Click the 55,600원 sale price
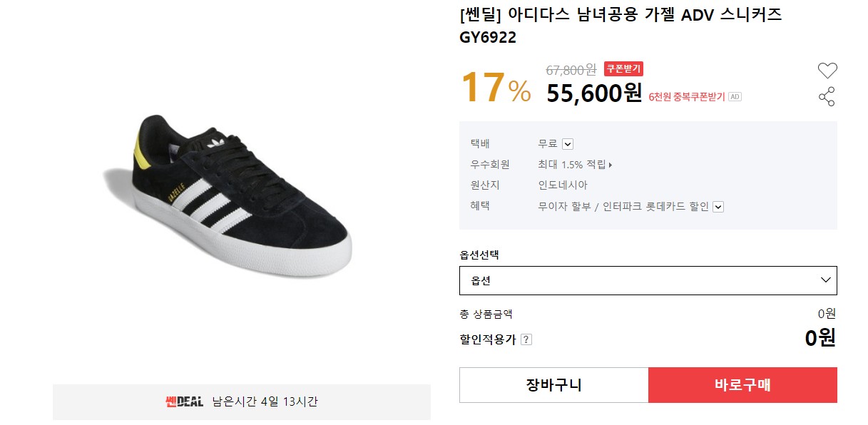Viewport: 868px width, 425px height. coord(594,93)
